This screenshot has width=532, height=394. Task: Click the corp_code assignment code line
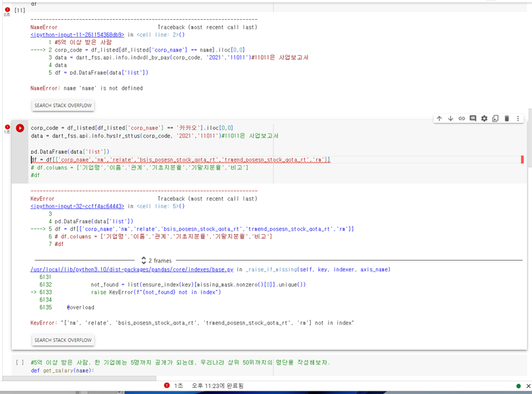132,128
